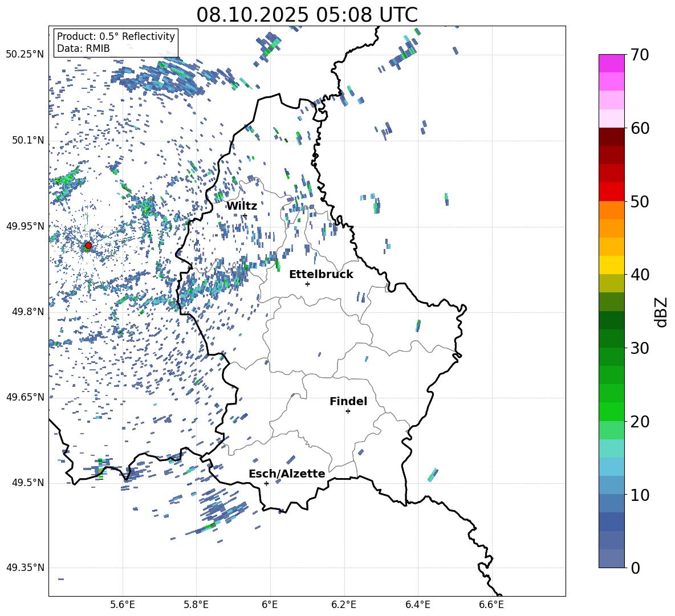Click the Esch/Alzette station cross marker
Screen dimensions: 675x616
tap(266, 483)
